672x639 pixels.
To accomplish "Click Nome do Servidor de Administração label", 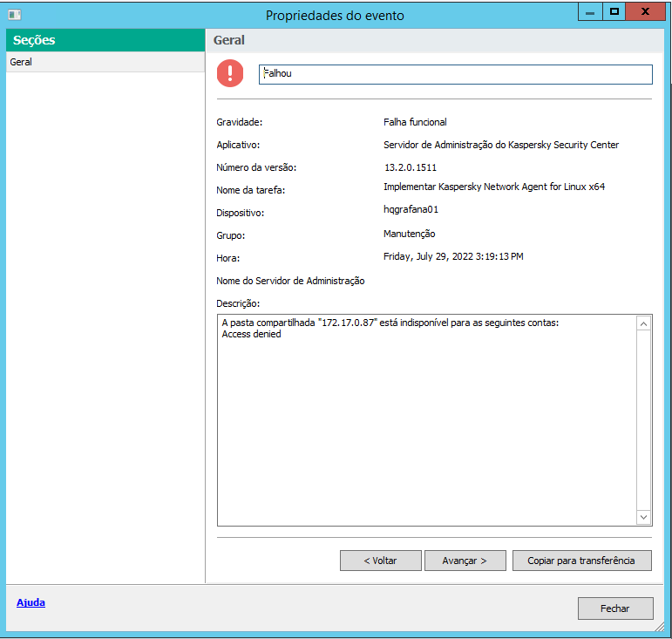I will click(x=290, y=282).
